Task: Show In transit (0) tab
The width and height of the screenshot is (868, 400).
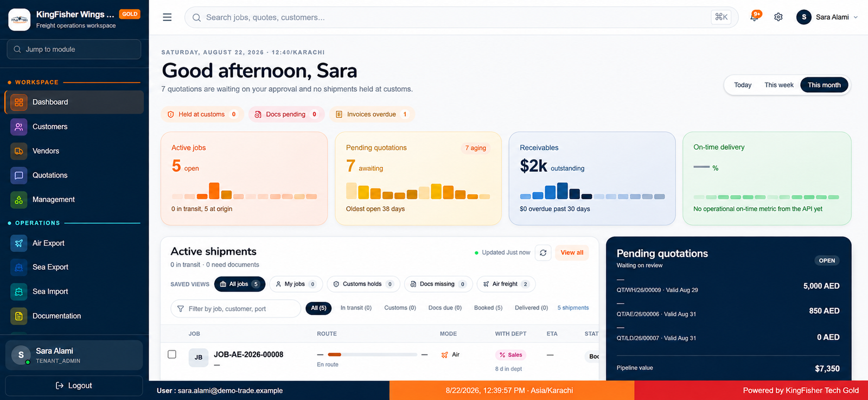Action: [x=356, y=308]
